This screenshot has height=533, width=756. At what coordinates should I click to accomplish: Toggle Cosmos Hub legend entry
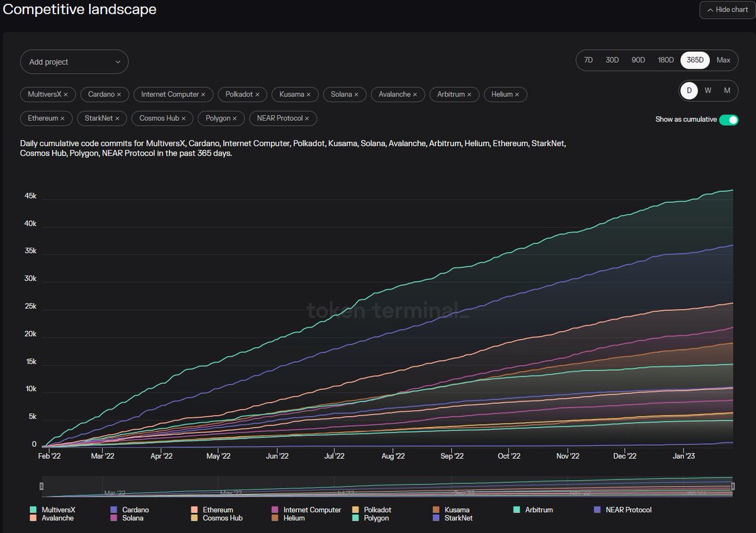click(x=215, y=518)
